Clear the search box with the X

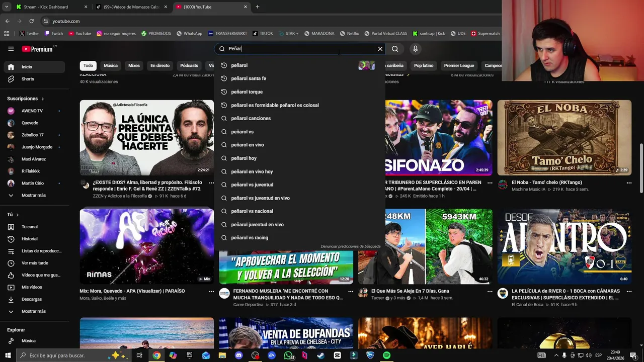[x=380, y=49]
